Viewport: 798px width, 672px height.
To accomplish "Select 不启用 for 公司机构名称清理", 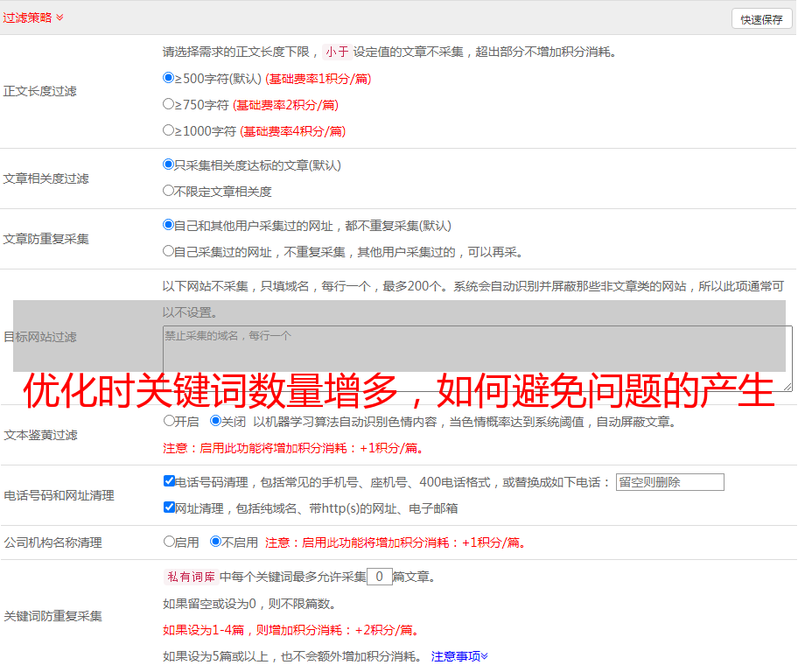I will click(216, 542).
